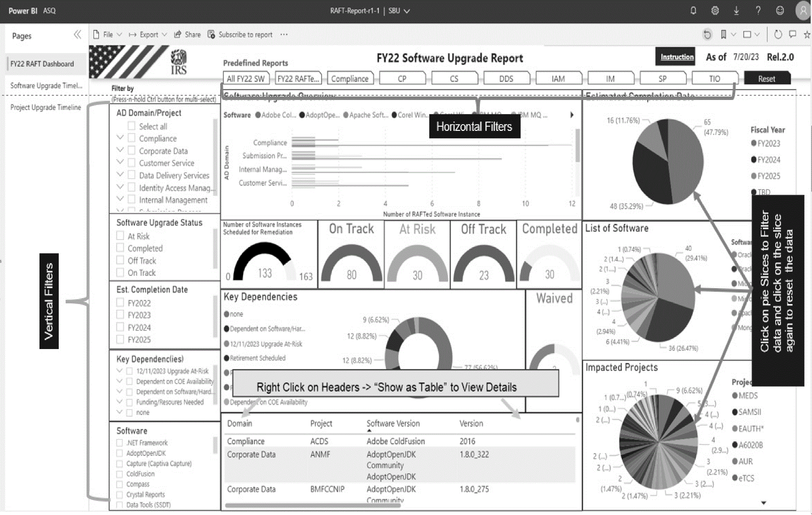Click the refresh visuals icon
This screenshot has height=515, width=812.
(778, 35)
